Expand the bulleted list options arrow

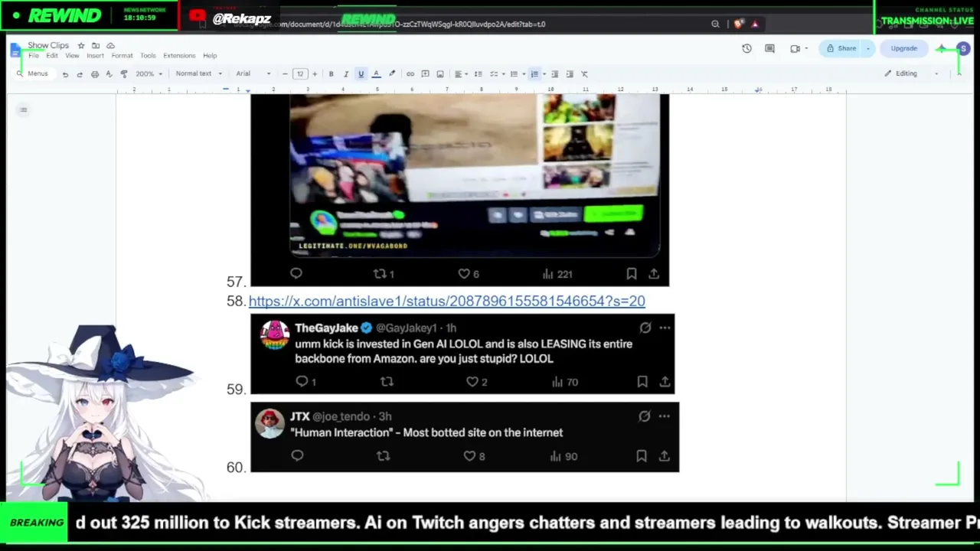point(523,74)
